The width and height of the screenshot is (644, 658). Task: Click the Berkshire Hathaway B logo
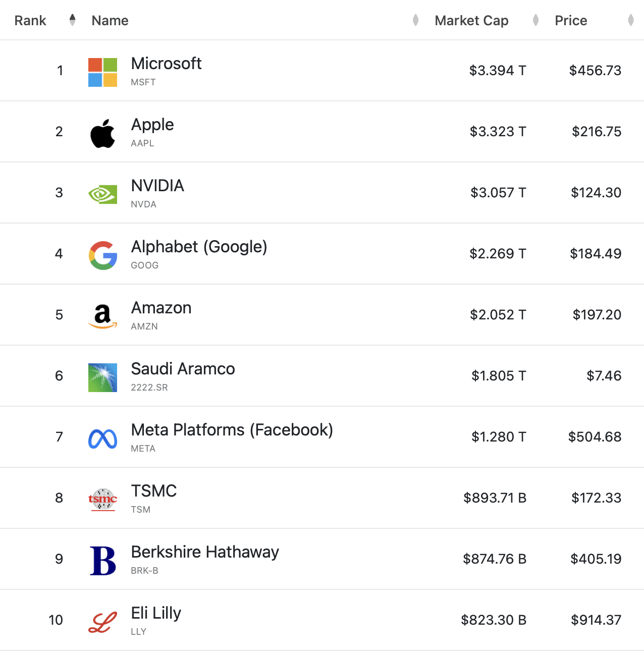click(x=102, y=561)
